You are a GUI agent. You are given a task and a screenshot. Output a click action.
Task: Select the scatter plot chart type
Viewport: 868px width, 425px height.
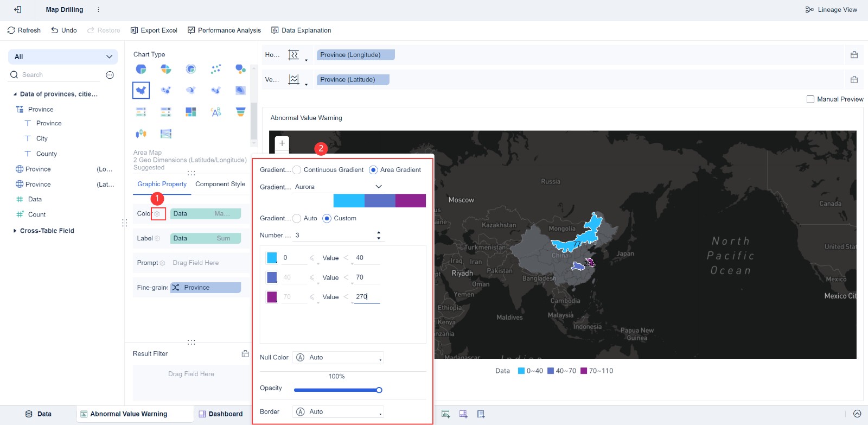[x=216, y=69]
